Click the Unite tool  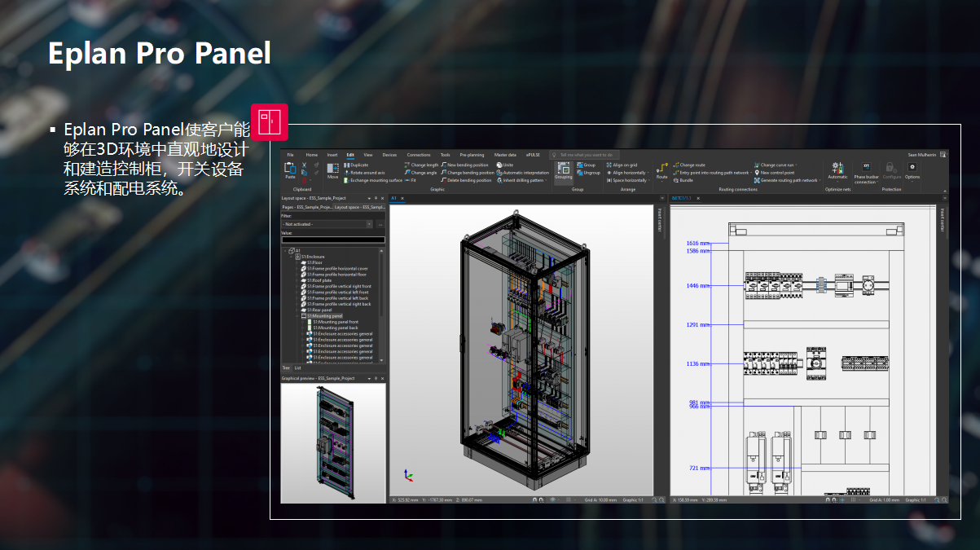[505, 165]
